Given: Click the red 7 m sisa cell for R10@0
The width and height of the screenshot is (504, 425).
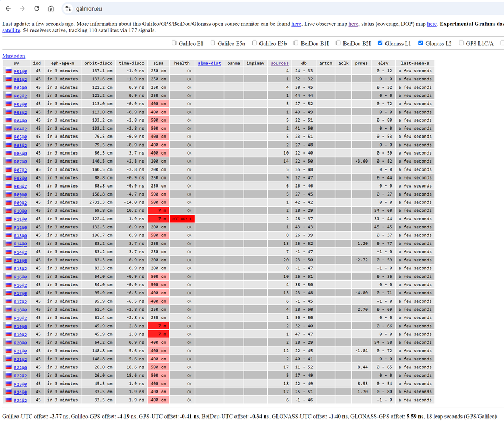Looking at the screenshot, I should click(x=158, y=211).
